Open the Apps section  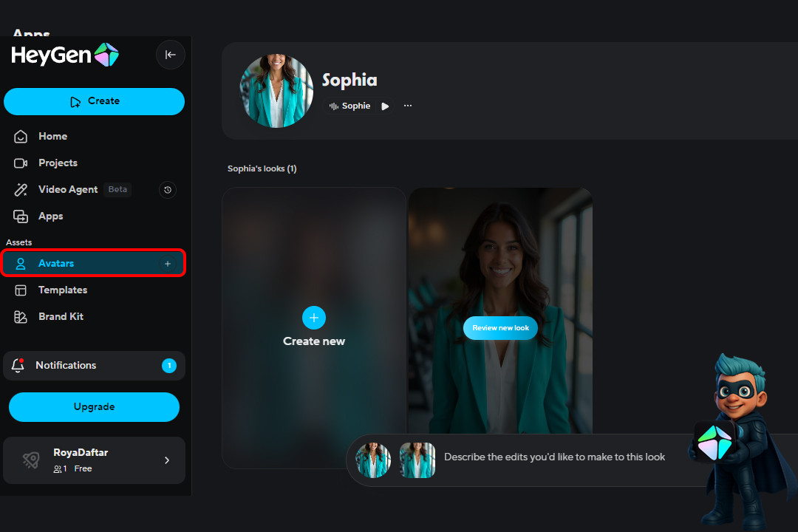point(50,216)
